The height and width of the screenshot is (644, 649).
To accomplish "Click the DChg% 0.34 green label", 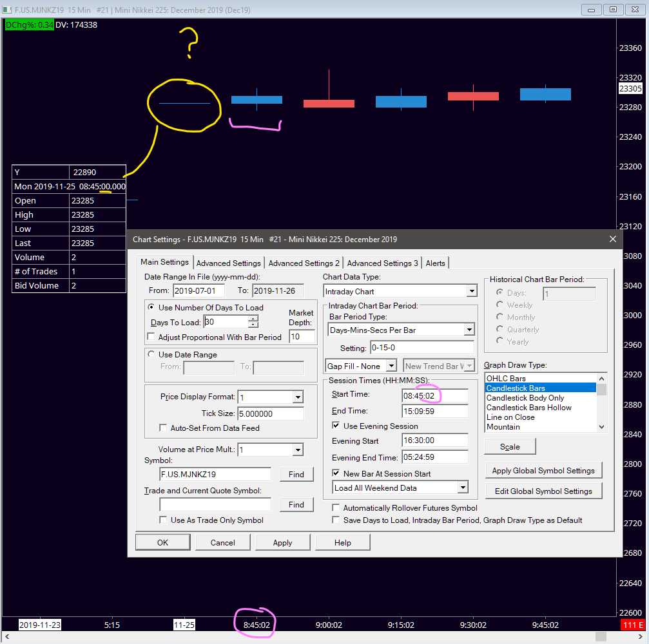I will tap(29, 25).
